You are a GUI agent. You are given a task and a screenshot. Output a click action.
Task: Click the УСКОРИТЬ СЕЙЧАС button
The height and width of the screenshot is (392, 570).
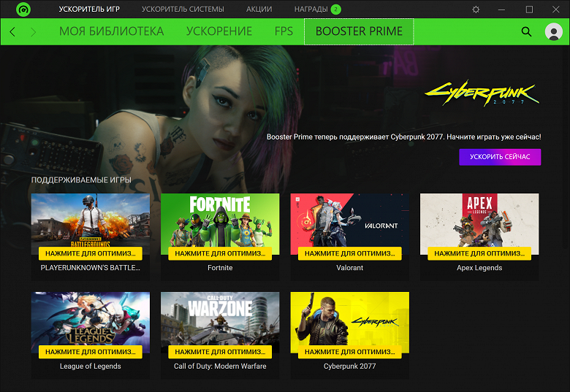[500, 157]
